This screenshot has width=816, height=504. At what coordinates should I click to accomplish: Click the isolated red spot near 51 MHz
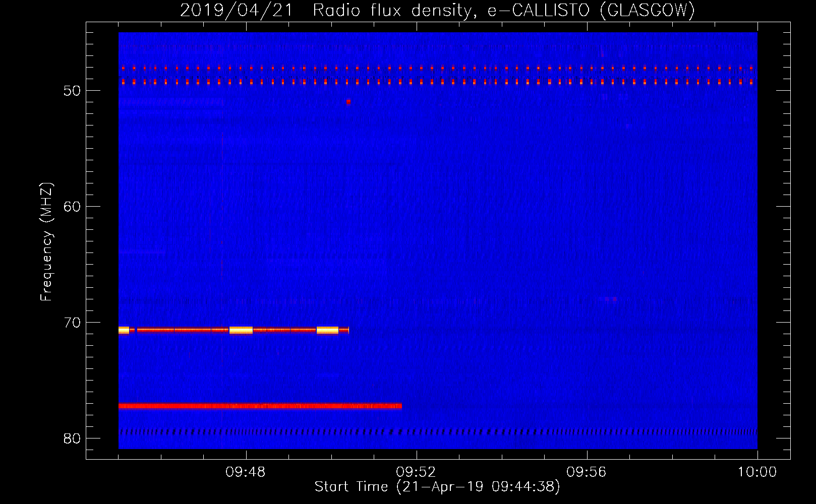(348, 102)
